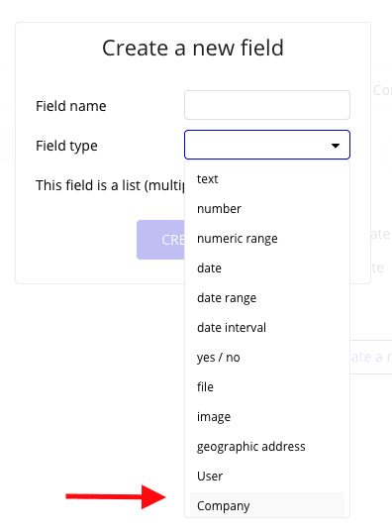Select 'date' in the type list
This screenshot has height=532, width=392.
(267, 268)
